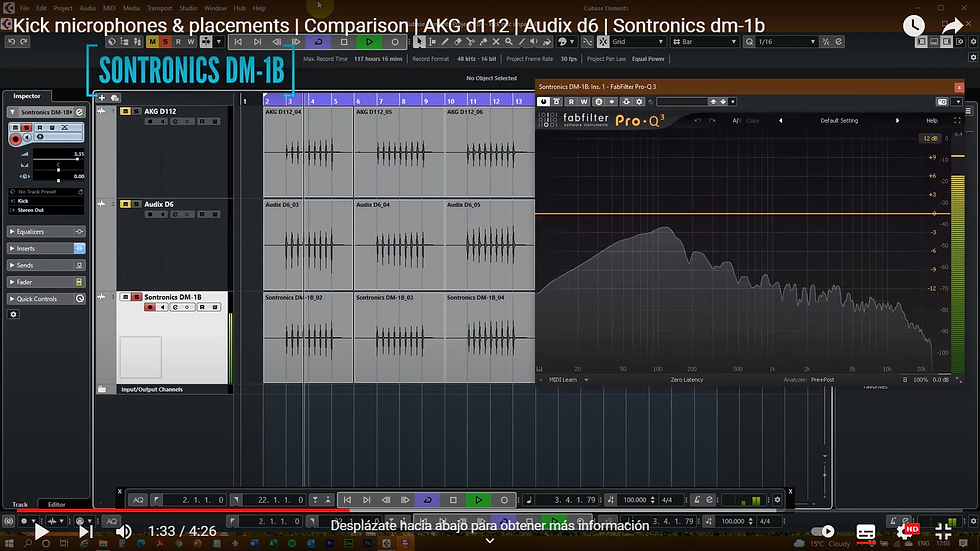Solo the Audix D6 track
The image size is (980, 551).
[x=136, y=204]
